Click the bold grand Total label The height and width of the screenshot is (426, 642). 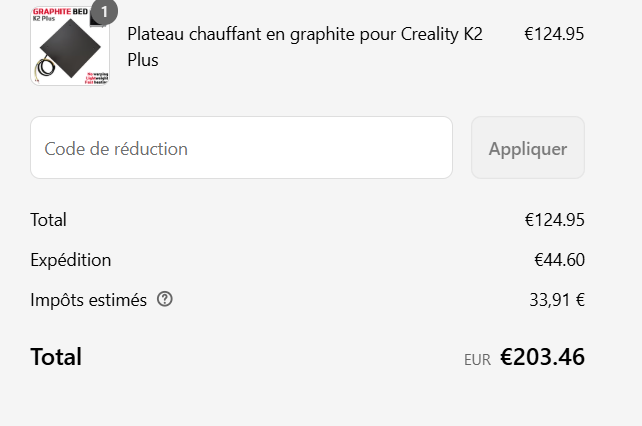point(56,357)
